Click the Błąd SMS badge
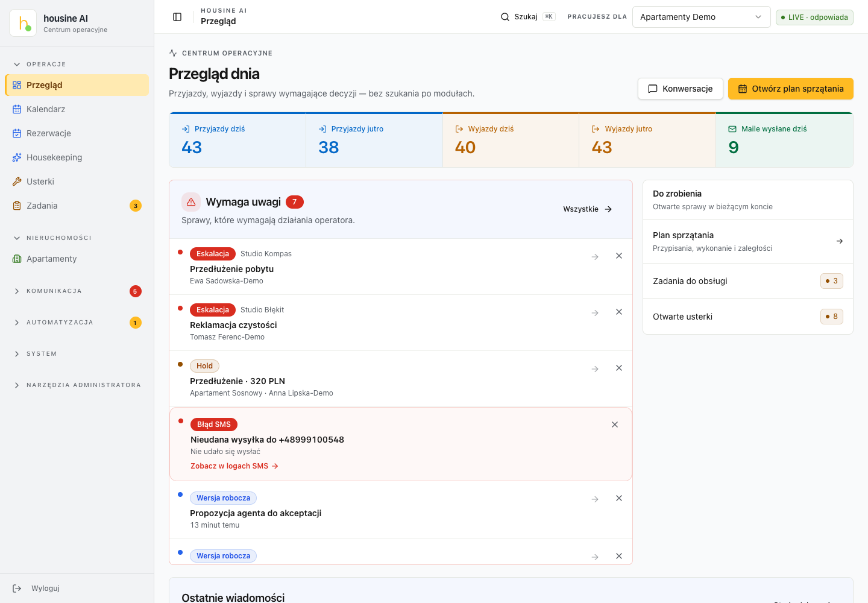 coord(214,425)
